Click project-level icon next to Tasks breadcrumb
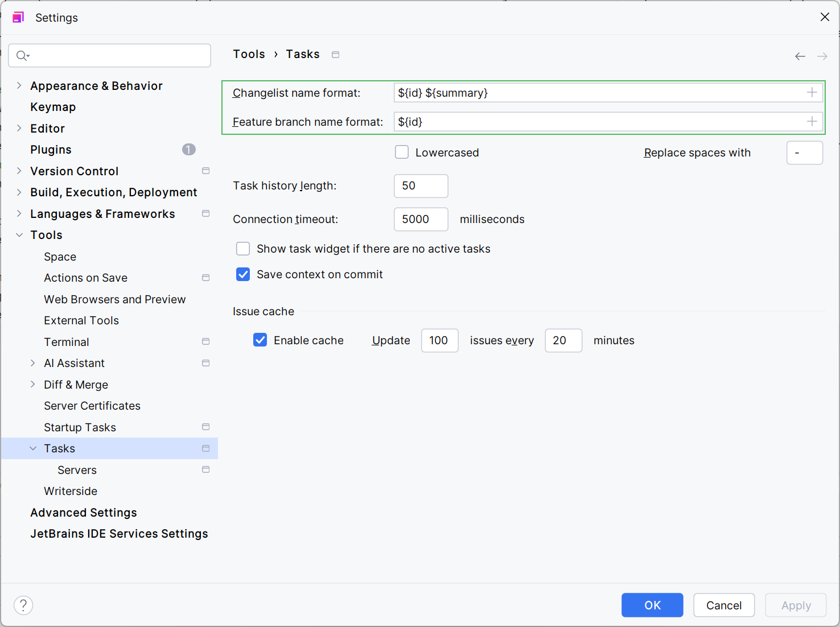840x627 pixels. coord(336,55)
